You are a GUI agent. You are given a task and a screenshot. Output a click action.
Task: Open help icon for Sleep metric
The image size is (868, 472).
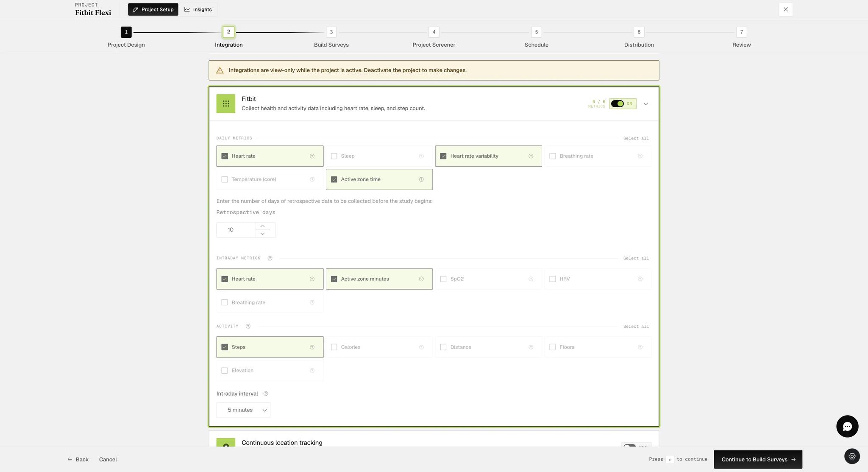tap(421, 156)
